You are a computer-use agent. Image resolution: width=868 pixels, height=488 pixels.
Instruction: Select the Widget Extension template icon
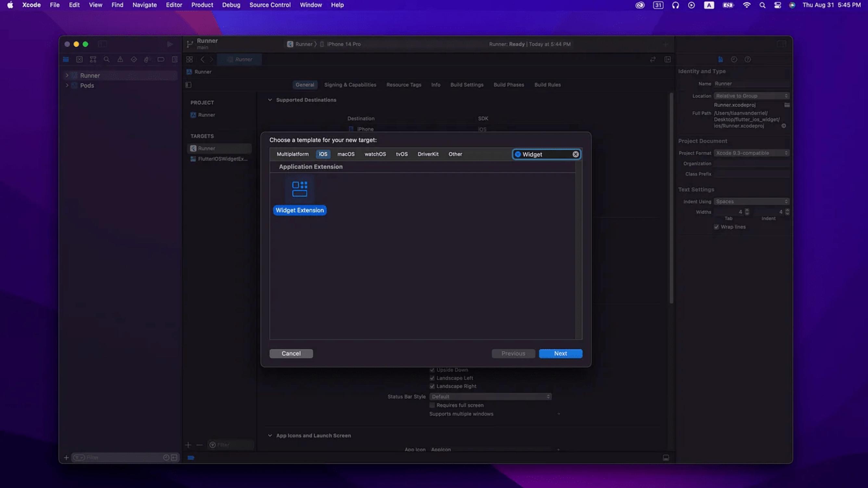(x=299, y=189)
